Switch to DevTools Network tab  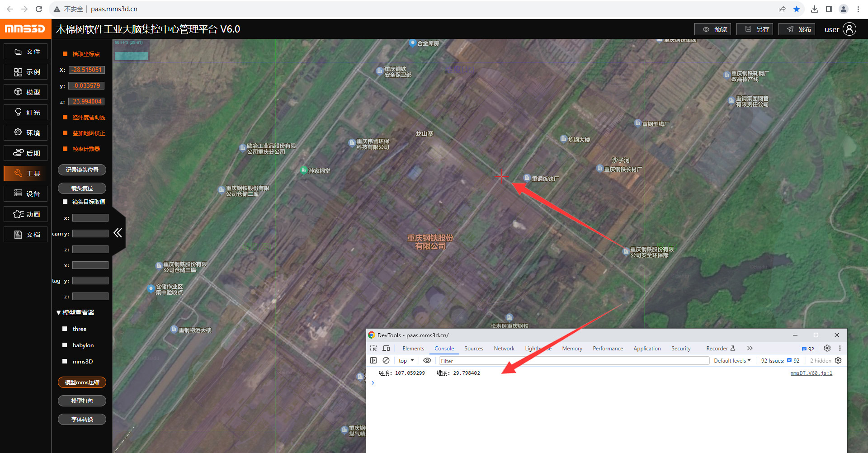tap(504, 349)
